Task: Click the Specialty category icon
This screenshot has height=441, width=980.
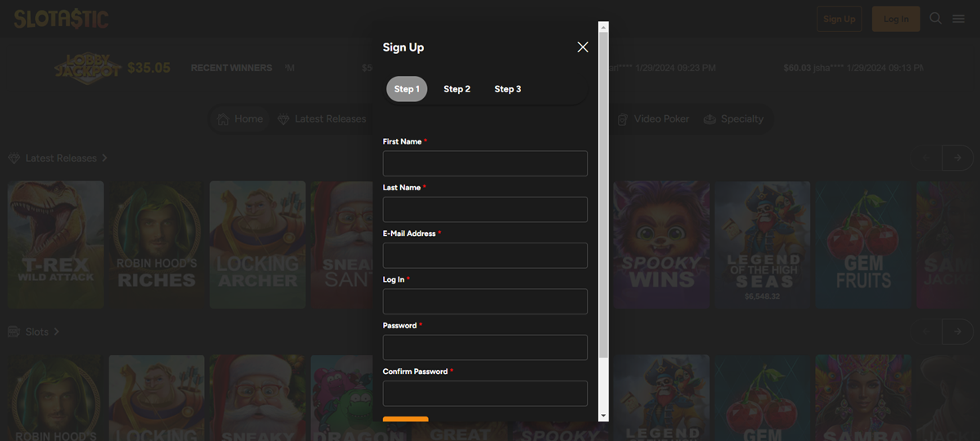Action: coord(710,119)
